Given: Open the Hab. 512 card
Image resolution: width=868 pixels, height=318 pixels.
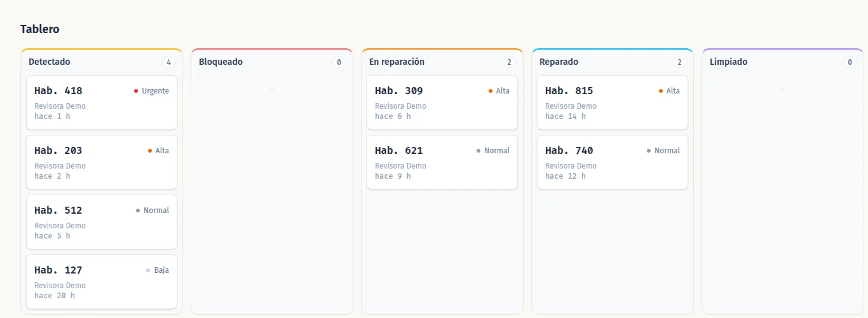Looking at the screenshot, I should 102,222.
